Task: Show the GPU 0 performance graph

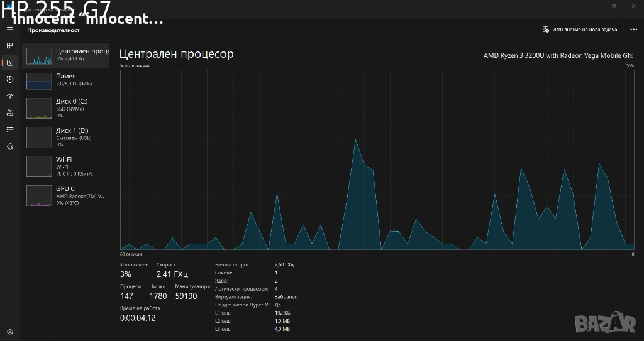Action: 65,195
